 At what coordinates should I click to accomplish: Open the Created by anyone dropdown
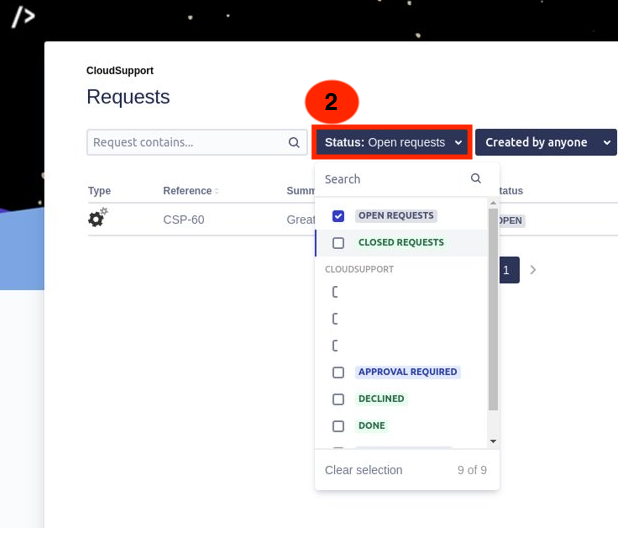pos(545,143)
